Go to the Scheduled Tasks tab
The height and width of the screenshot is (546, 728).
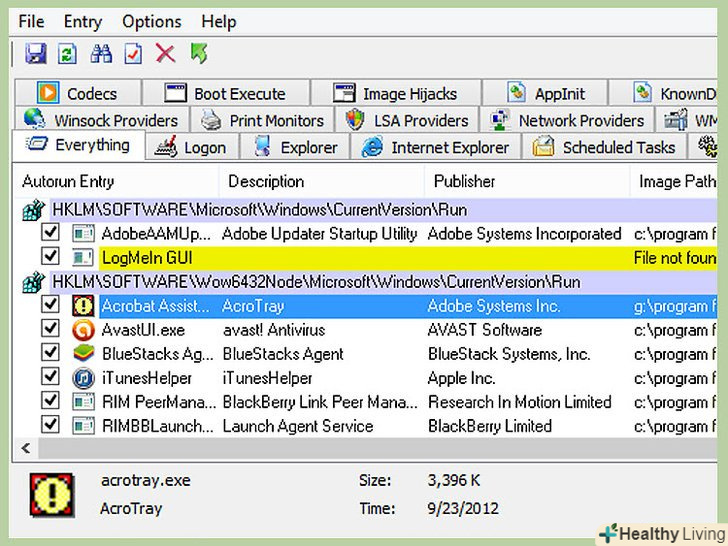coord(604,147)
